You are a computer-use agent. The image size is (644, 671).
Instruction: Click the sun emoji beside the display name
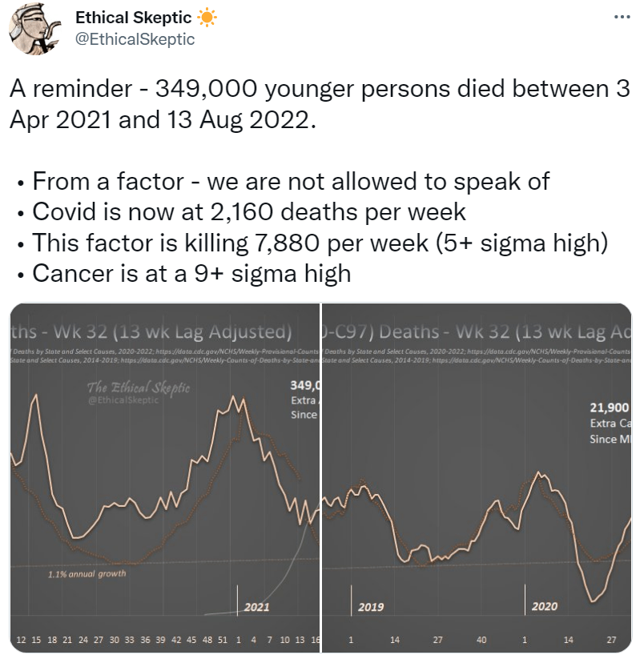[208, 18]
